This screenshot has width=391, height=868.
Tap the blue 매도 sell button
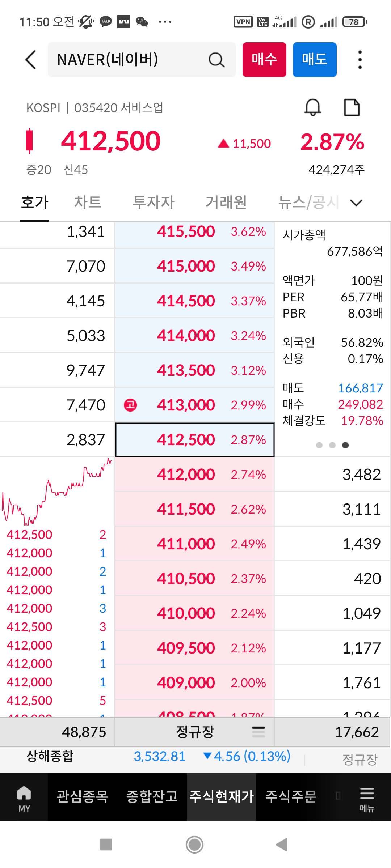pyautogui.click(x=315, y=60)
